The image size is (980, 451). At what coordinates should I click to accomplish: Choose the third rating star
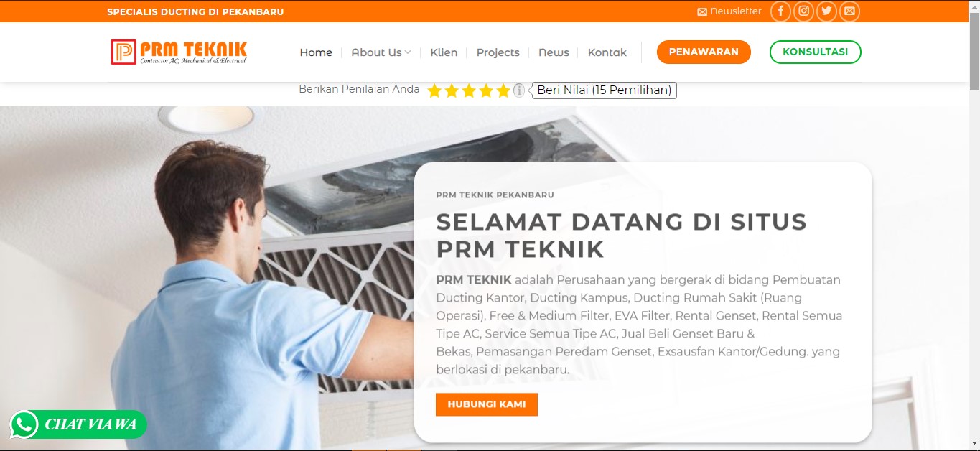coord(469,90)
